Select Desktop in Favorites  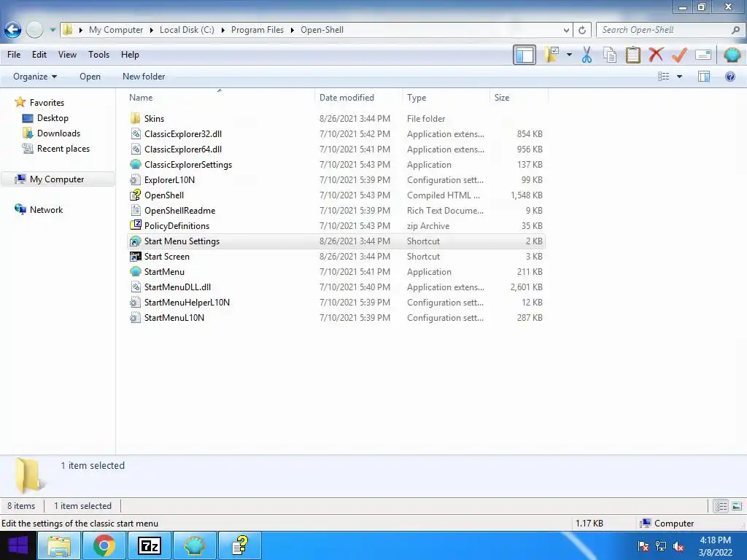point(53,118)
